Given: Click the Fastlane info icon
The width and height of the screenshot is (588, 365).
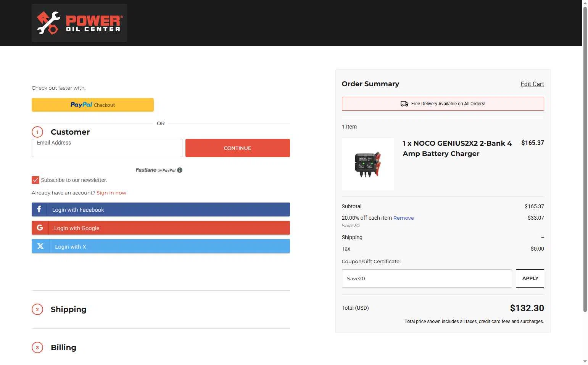Looking at the screenshot, I should click(x=180, y=170).
